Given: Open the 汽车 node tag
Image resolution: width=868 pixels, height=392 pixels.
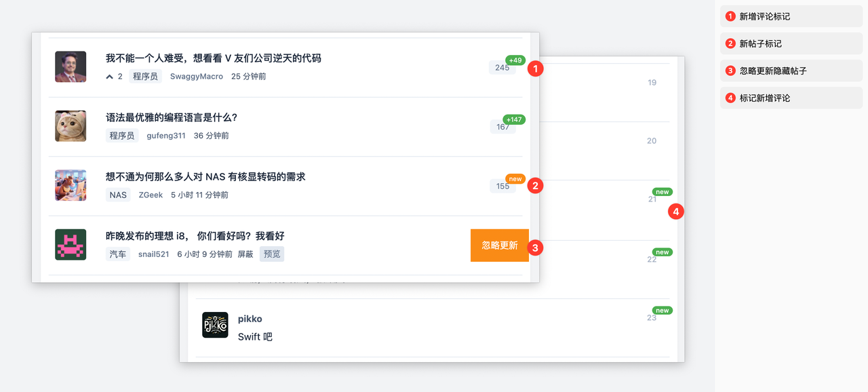Looking at the screenshot, I should point(118,254).
